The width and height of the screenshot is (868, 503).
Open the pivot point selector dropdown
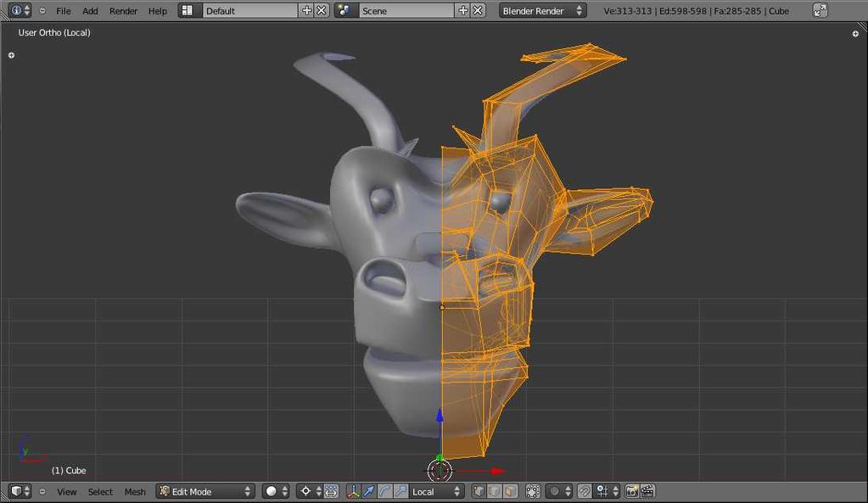[310, 491]
